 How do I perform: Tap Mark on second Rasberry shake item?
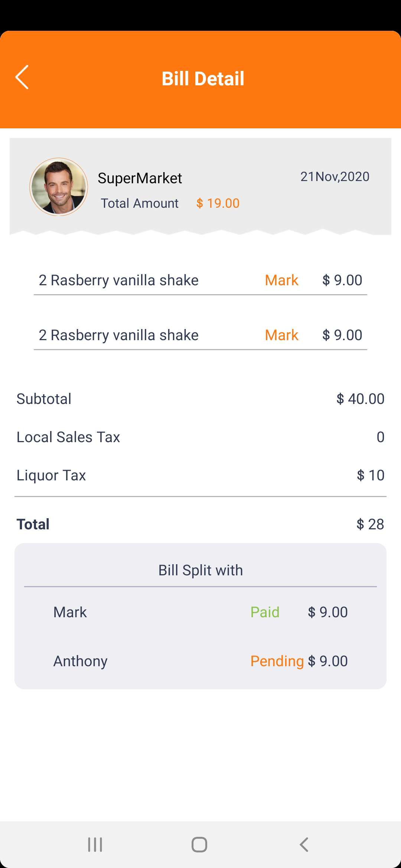tap(281, 335)
